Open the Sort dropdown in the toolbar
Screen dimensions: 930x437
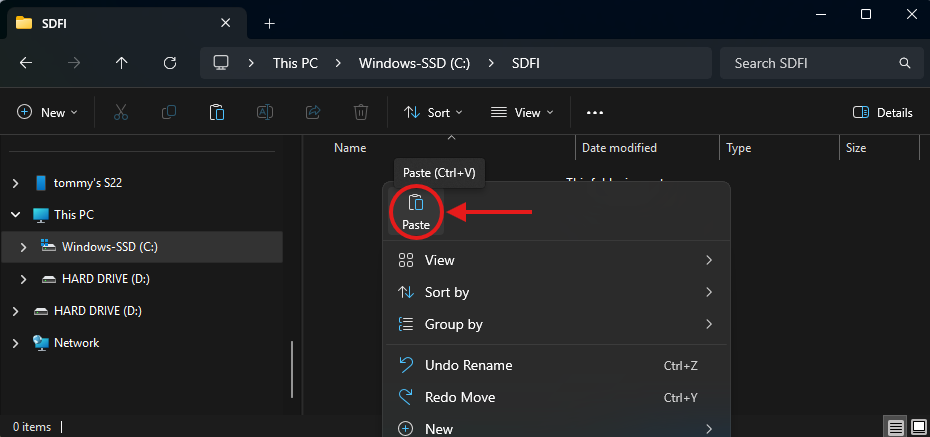coord(433,113)
